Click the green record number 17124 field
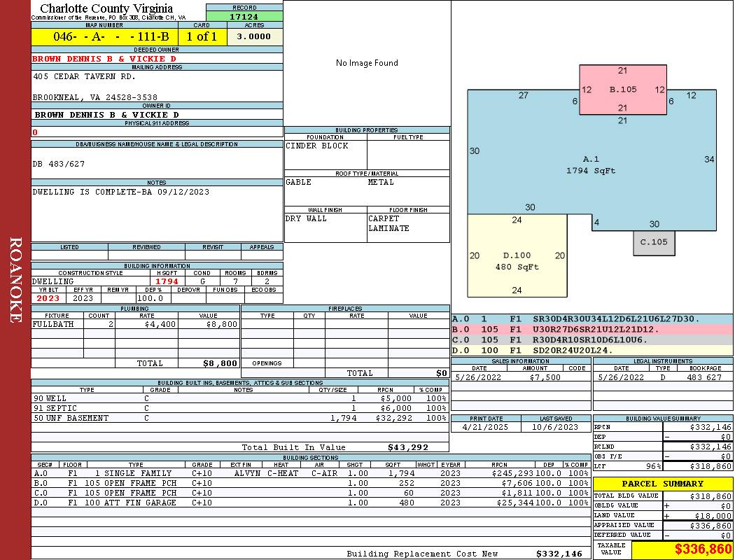This screenshot has width=735, height=560. click(x=244, y=16)
